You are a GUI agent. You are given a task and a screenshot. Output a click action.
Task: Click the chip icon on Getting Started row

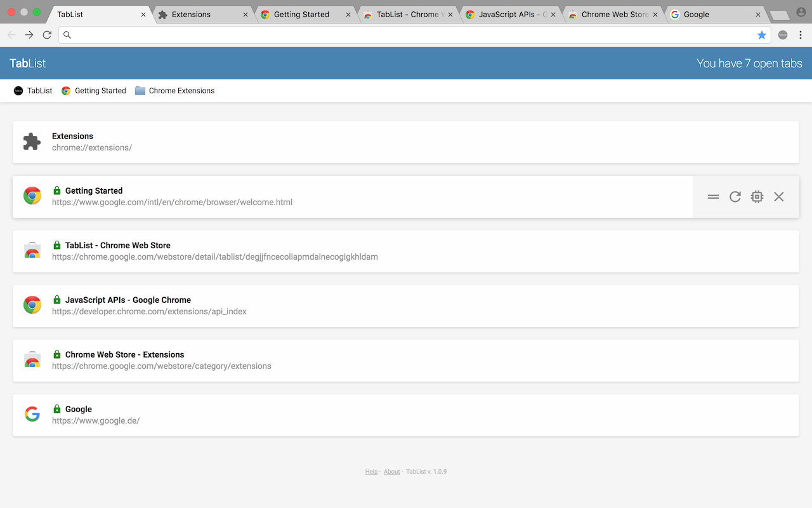(757, 197)
